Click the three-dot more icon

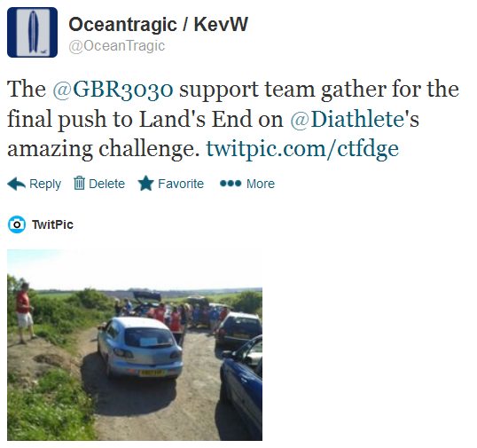pyautogui.click(x=231, y=184)
